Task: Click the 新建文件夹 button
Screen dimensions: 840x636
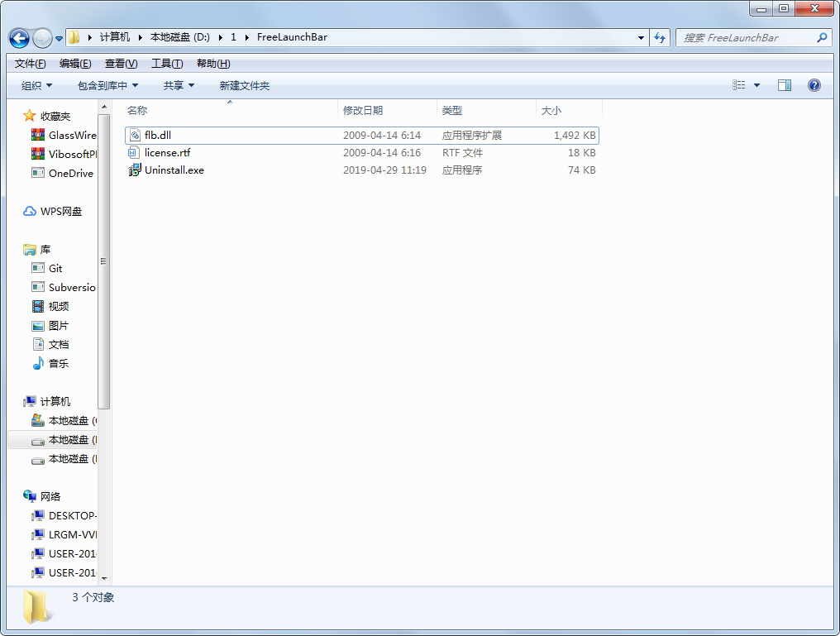Action: [244, 85]
